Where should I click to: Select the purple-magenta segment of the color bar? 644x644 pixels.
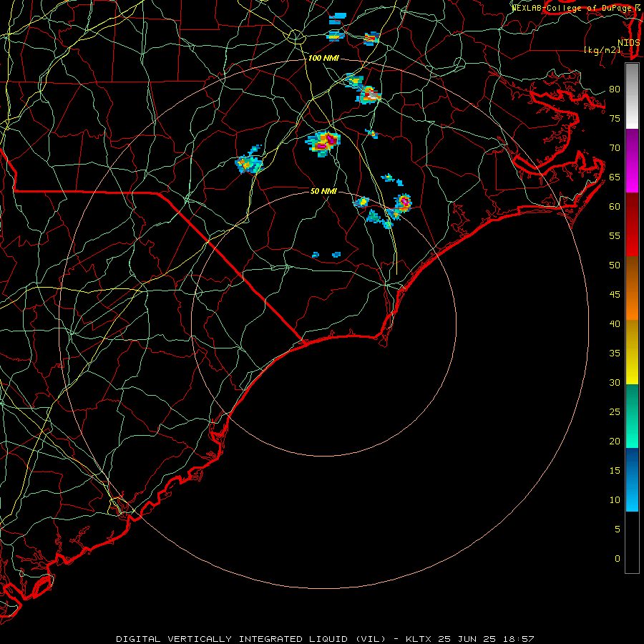tap(632, 161)
